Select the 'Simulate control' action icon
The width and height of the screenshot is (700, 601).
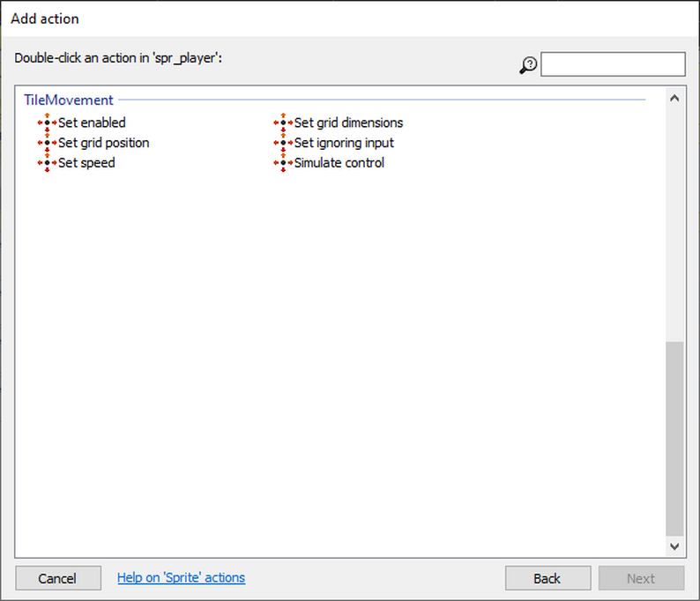[x=283, y=163]
